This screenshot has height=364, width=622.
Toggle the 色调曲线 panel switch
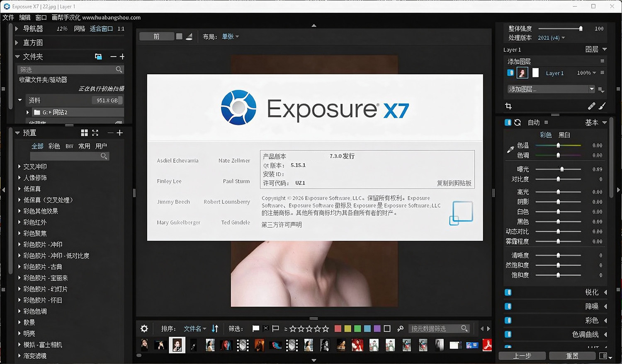coord(508,334)
